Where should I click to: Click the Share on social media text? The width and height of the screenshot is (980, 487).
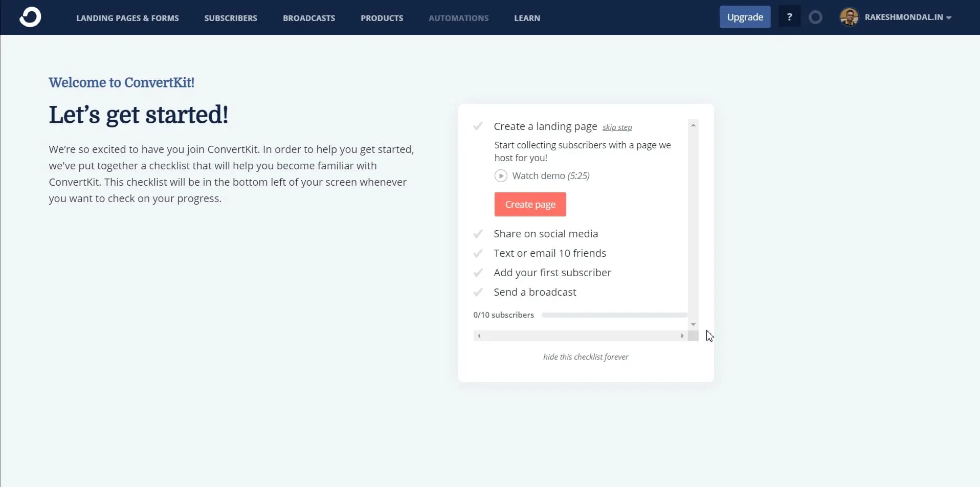pyautogui.click(x=546, y=234)
